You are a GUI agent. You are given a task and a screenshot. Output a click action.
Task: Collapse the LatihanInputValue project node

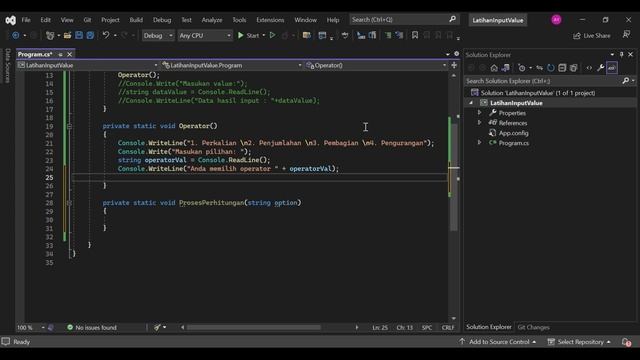[x=471, y=103]
